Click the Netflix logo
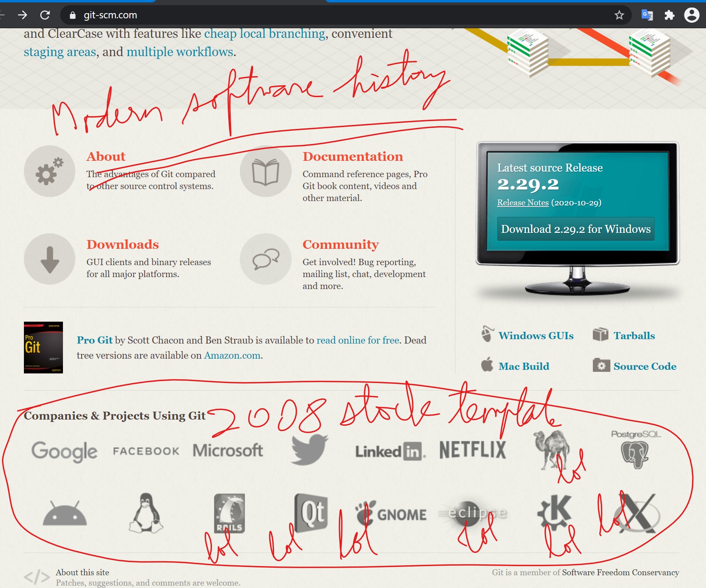 [x=473, y=450]
